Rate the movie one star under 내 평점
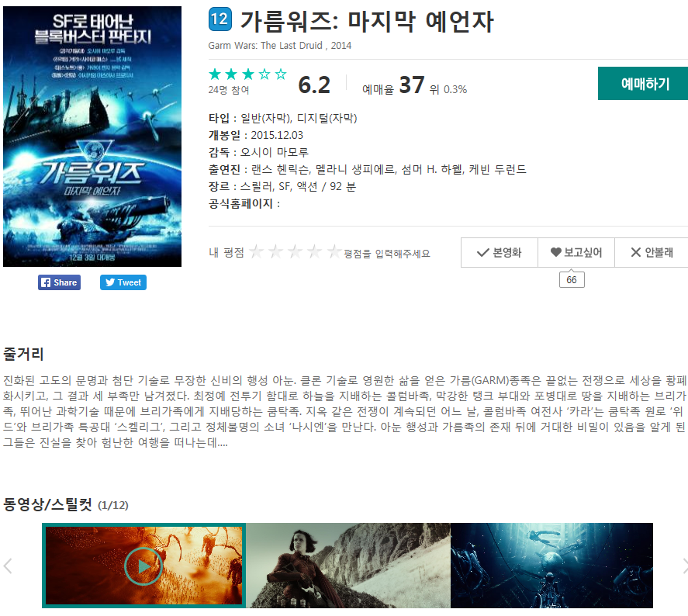The height and width of the screenshot is (616, 688). (x=256, y=251)
